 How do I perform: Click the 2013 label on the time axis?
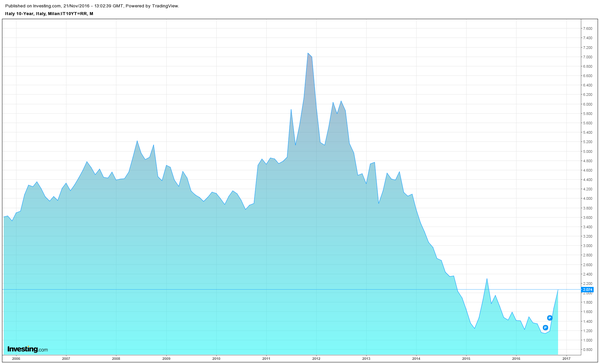pos(366,358)
